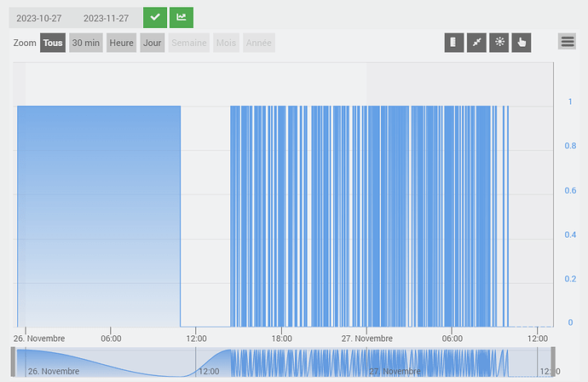588x382 pixels.
Task: Click the large solid blue data block
Action: (99, 216)
